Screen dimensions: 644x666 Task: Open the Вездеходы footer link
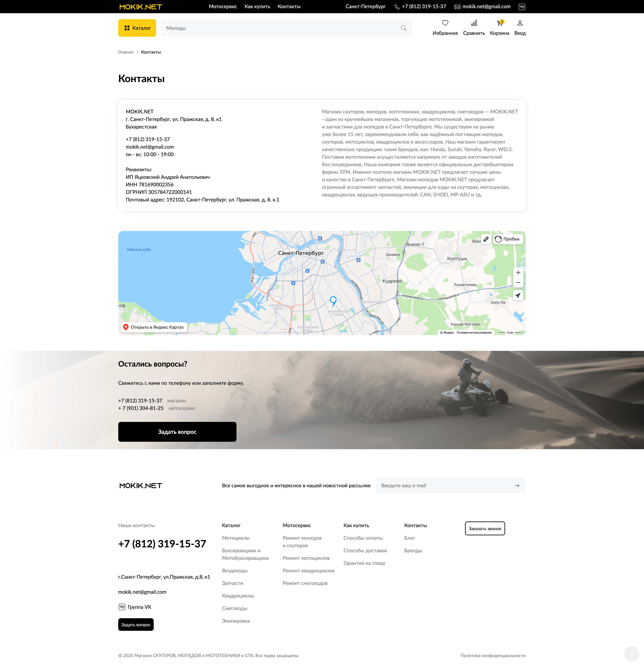[235, 571]
